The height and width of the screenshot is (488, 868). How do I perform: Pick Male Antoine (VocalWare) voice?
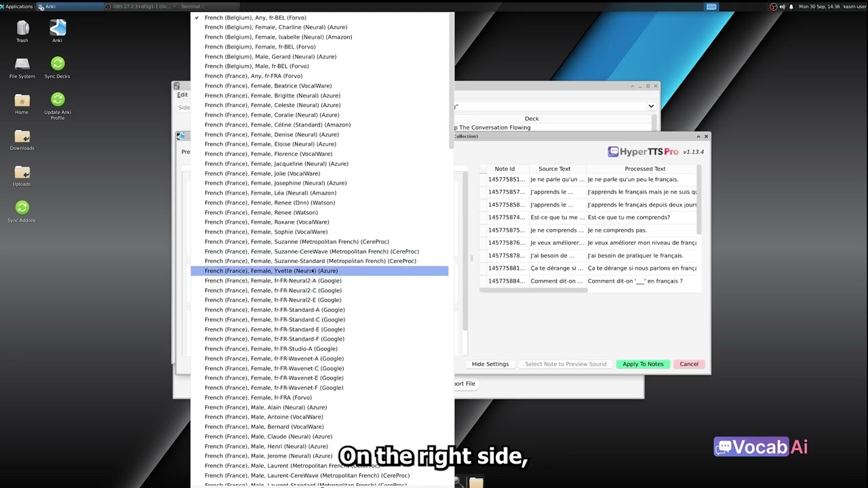click(x=319, y=417)
